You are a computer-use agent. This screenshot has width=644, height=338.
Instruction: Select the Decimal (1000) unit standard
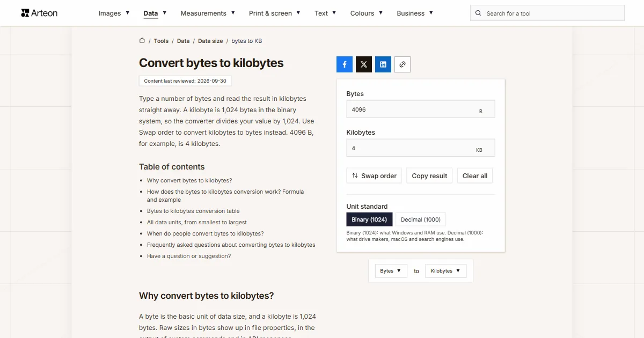(x=421, y=219)
